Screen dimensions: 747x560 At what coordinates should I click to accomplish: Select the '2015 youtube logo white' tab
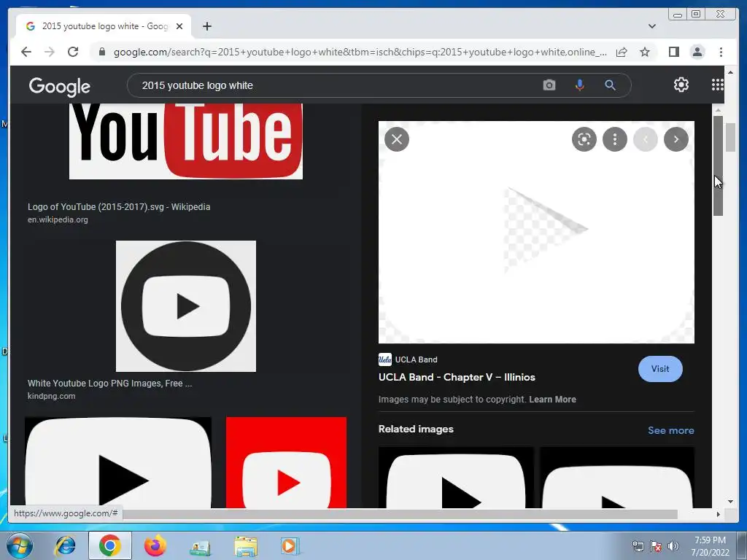tap(104, 26)
